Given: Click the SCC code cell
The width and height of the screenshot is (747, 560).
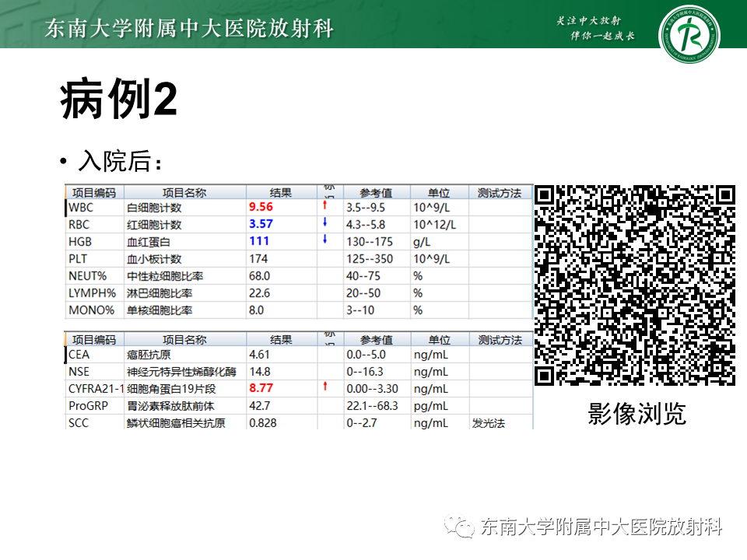Looking at the screenshot, I should (94, 423).
